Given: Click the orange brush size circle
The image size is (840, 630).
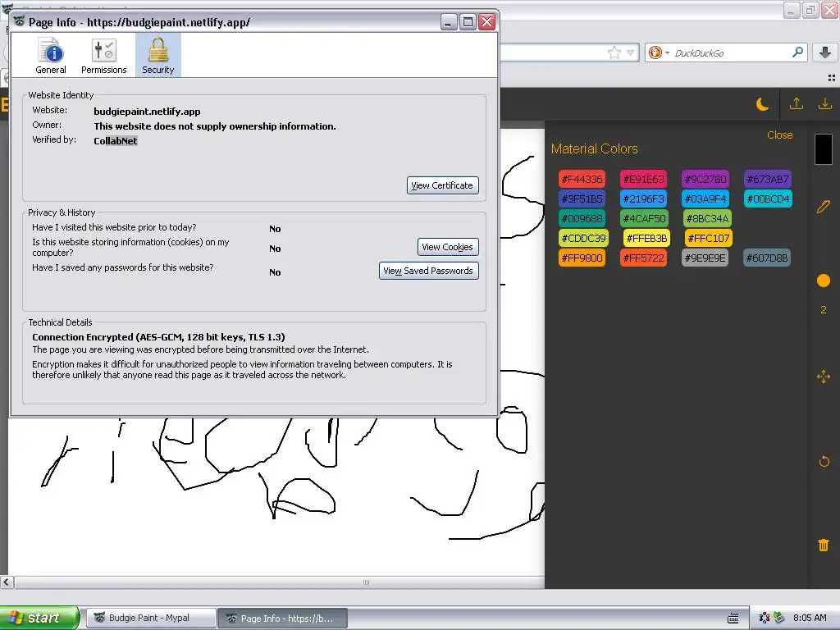Looking at the screenshot, I should point(824,281).
